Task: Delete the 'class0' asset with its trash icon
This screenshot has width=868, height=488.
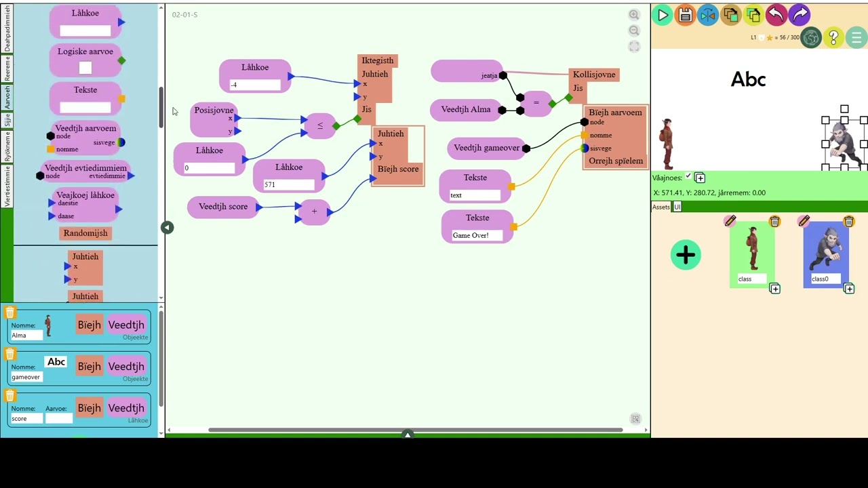Action: pos(848,222)
